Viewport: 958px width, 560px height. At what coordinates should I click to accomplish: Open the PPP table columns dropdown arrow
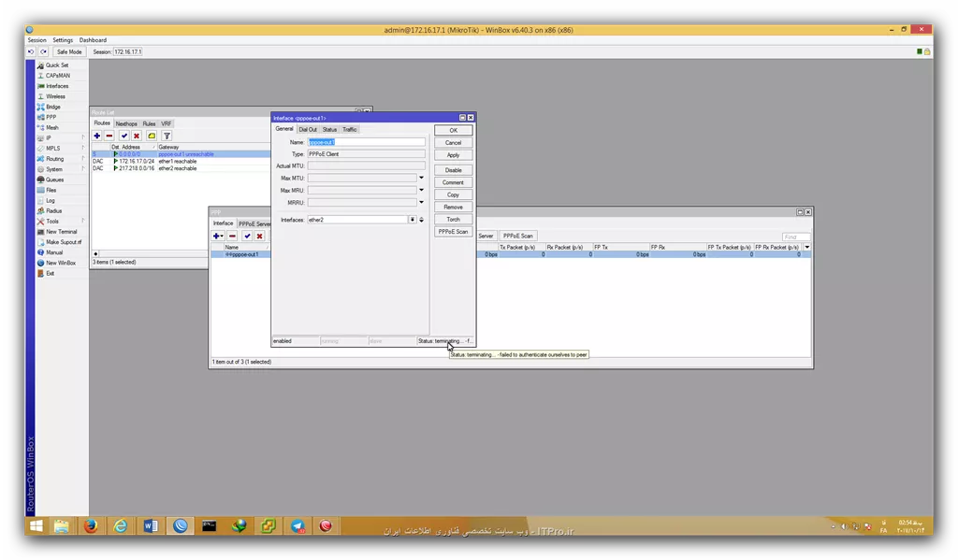tap(807, 248)
